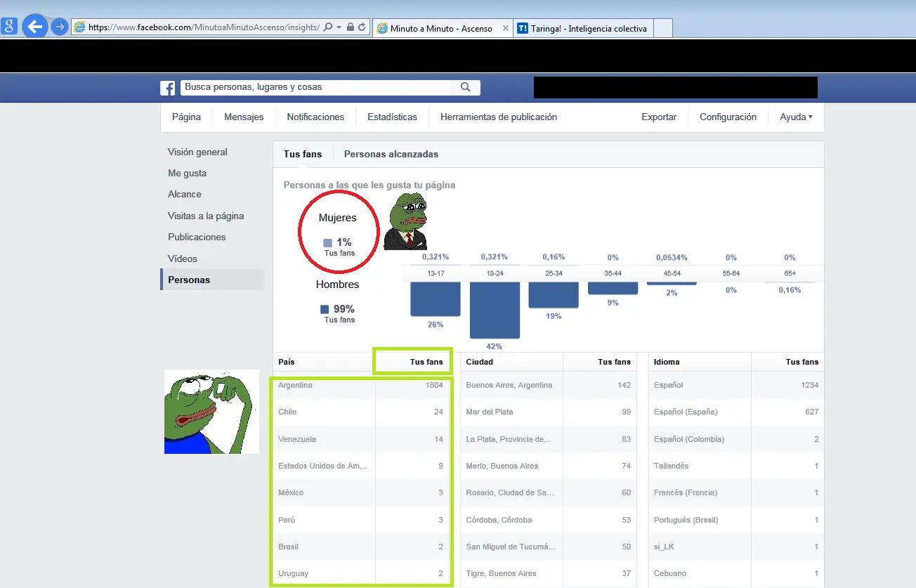Open Herramientas de publicación
Image resolution: width=916 pixels, height=588 pixels.
[499, 117]
